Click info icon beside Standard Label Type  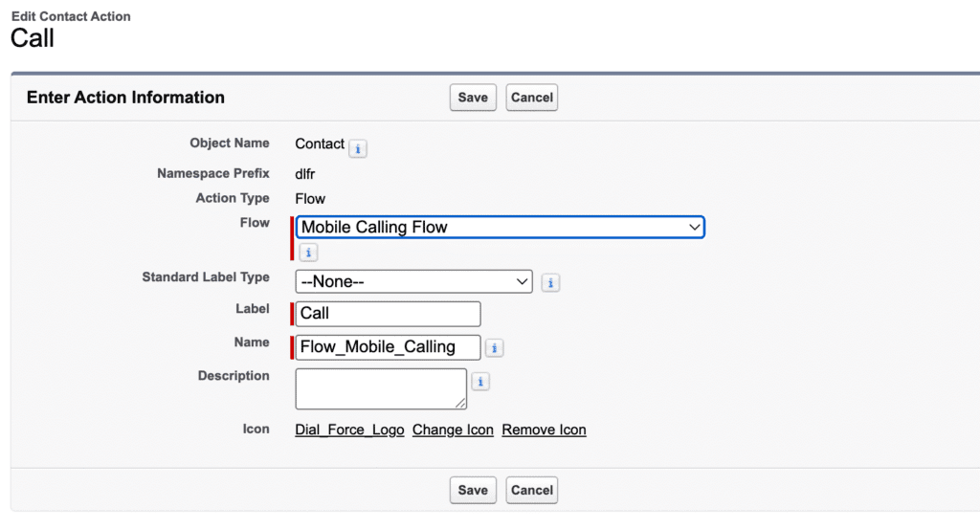pyautogui.click(x=550, y=283)
